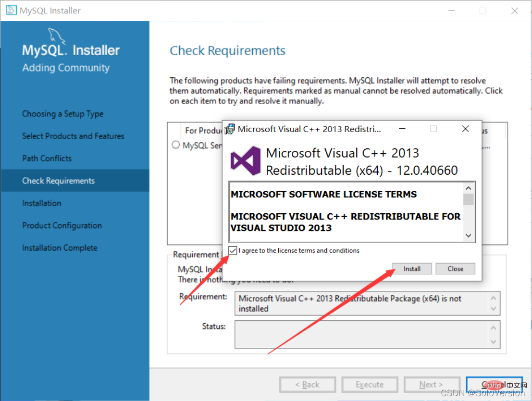Maximize the Visual C++ Redistributable dialog

[x=433, y=129]
